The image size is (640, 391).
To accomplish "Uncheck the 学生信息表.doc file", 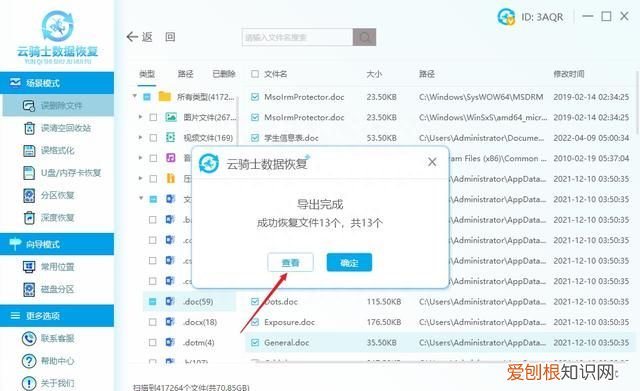I will tap(255, 138).
